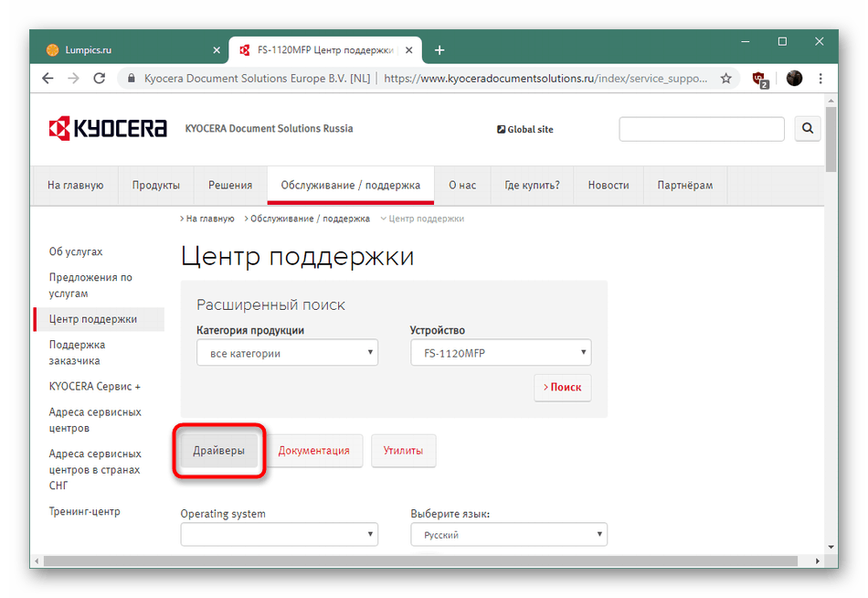This screenshot has width=868, height=598.
Task: Reload the page
Action: coord(100,79)
